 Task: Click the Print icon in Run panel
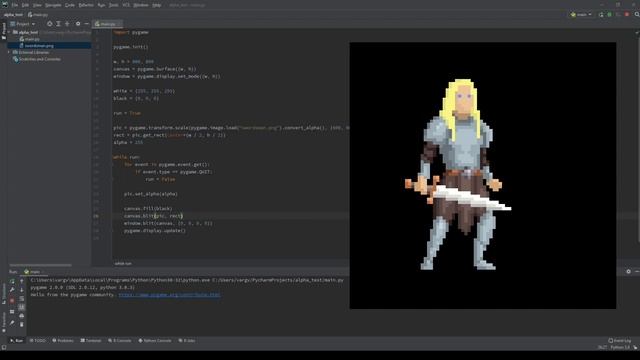22,316
